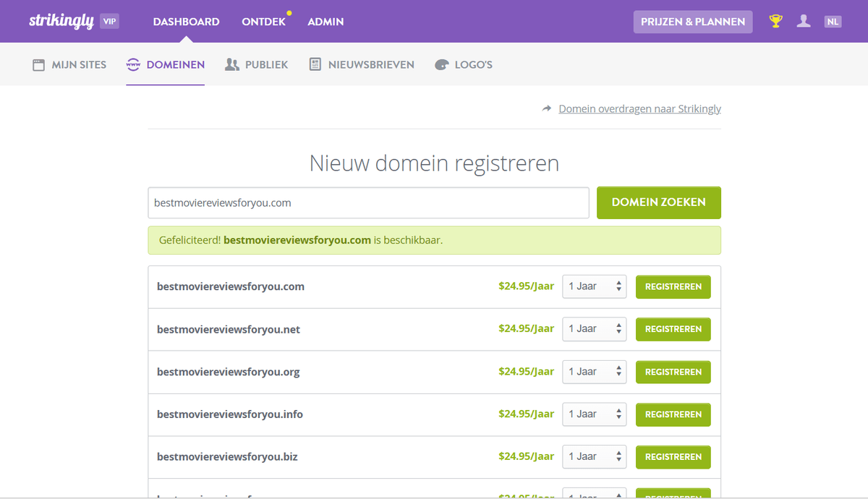The height and width of the screenshot is (499, 868).
Task: Open the Domein overdragen naar Strikingly link
Action: pos(639,108)
